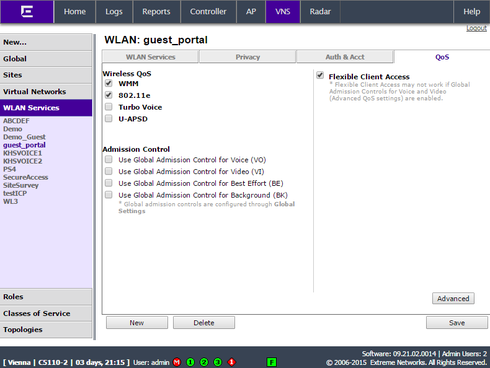
Task: Select SiteSurvey in the WLAN list
Action: (21, 185)
